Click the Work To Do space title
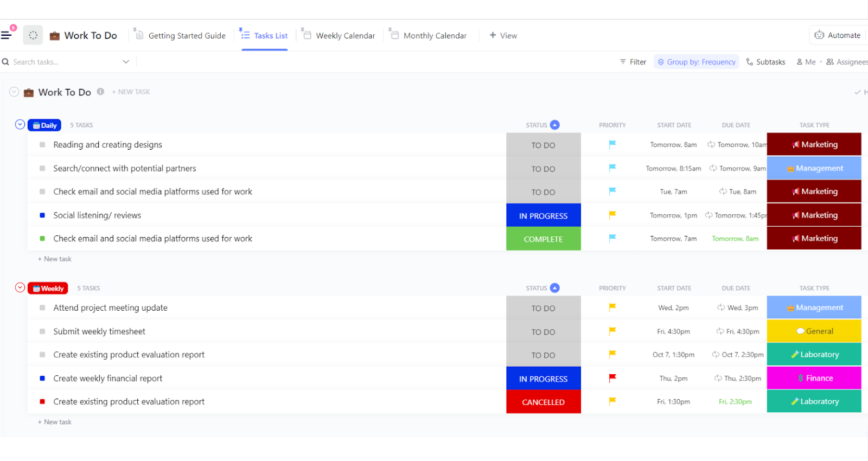The height and width of the screenshot is (461, 868). coord(91,35)
